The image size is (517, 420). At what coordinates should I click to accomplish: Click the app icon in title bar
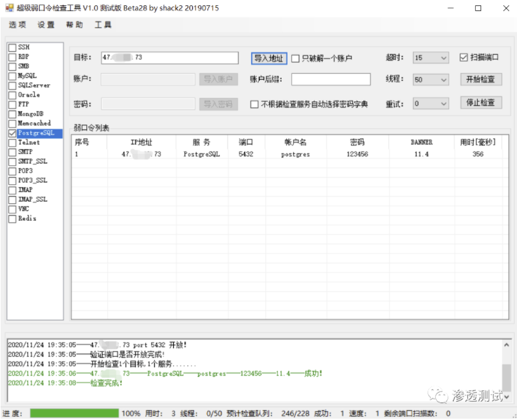click(9, 8)
